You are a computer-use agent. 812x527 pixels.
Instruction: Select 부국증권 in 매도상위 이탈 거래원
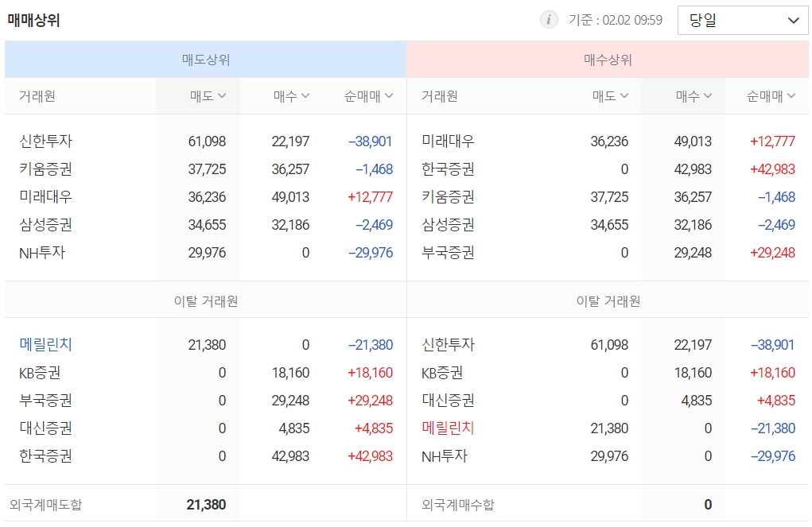click(45, 400)
